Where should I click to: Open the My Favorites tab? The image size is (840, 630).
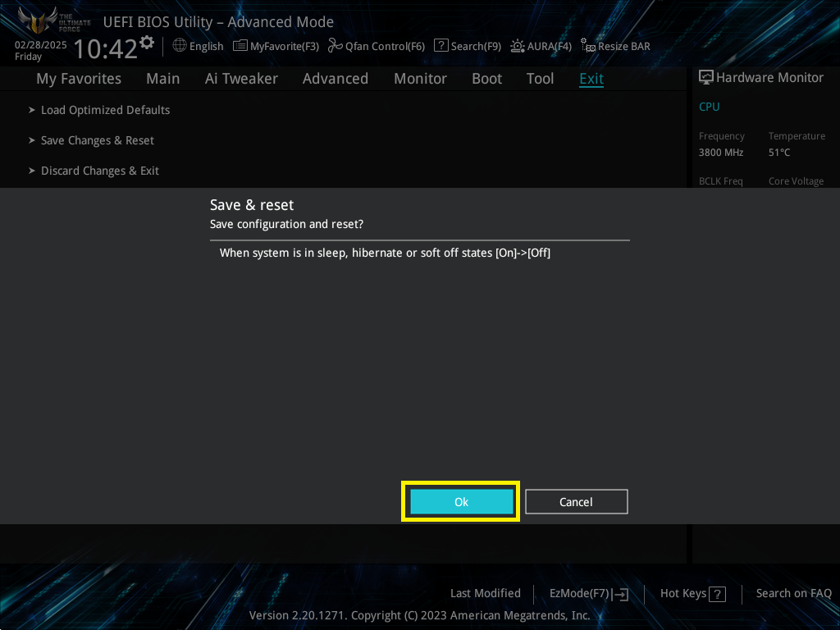tap(79, 79)
